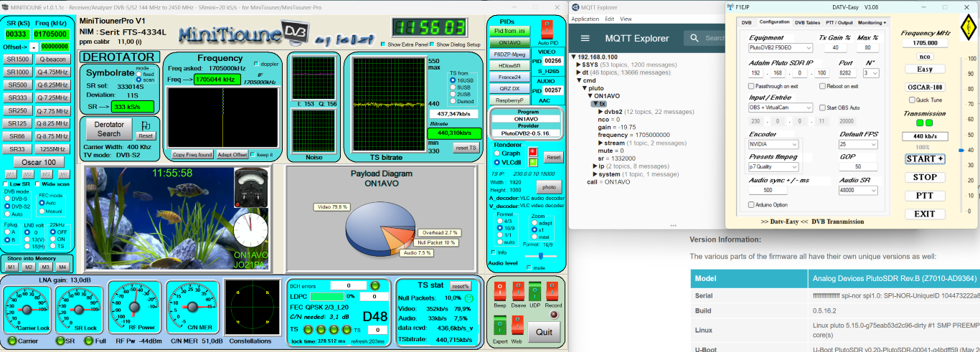This screenshot has width=980, height=352.
Task: Open the Audio SR 48000 dropdown
Action: click(x=859, y=191)
